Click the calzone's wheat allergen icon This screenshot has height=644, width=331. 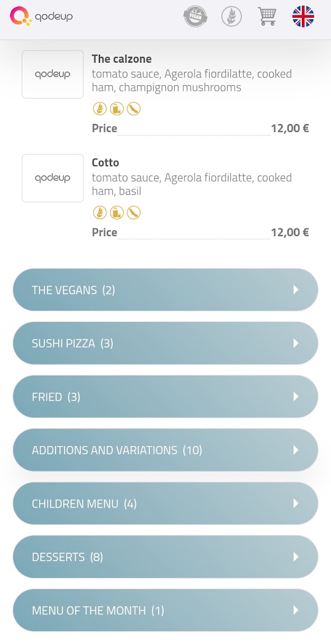pos(99,109)
